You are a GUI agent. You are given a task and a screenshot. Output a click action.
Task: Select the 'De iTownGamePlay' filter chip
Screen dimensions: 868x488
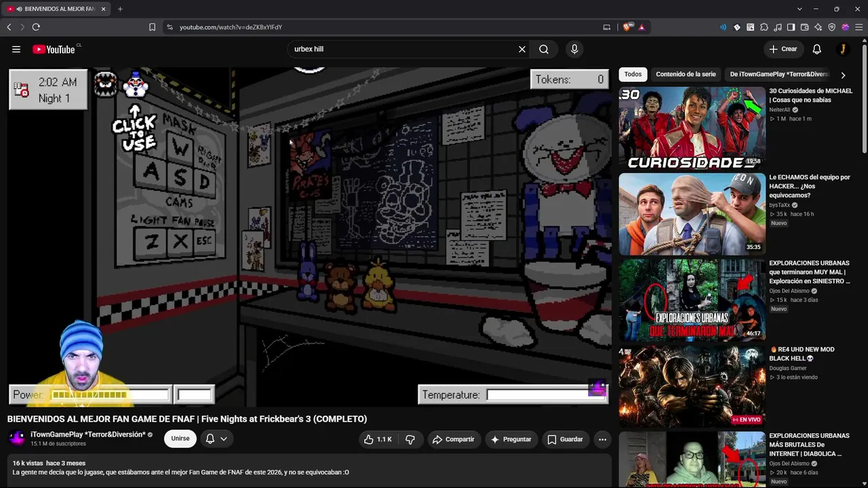tap(779, 75)
